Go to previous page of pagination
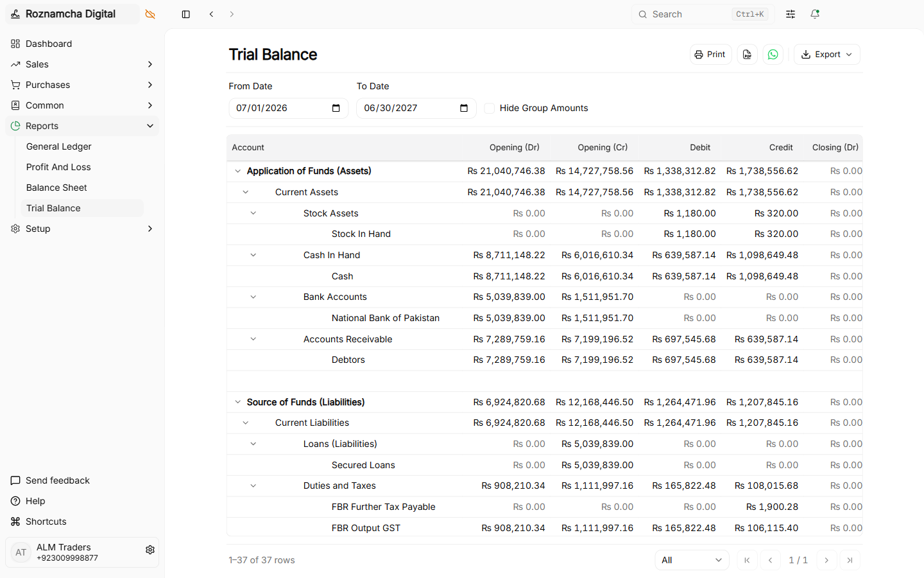This screenshot has width=924, height=578. pos(770,560)
